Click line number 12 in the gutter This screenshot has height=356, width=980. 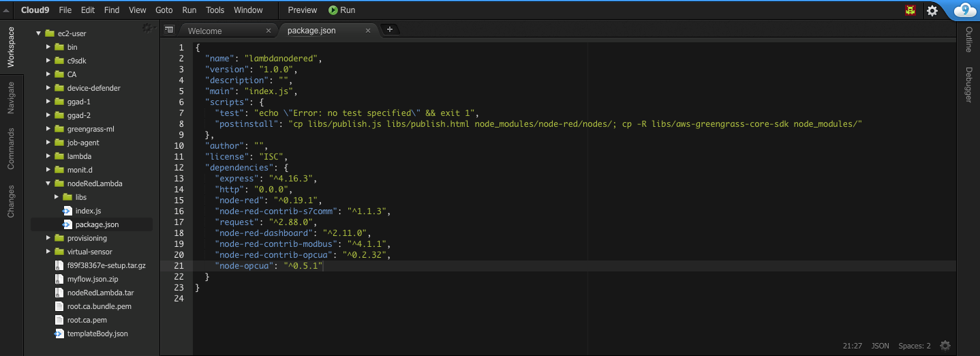click(179, 167)
